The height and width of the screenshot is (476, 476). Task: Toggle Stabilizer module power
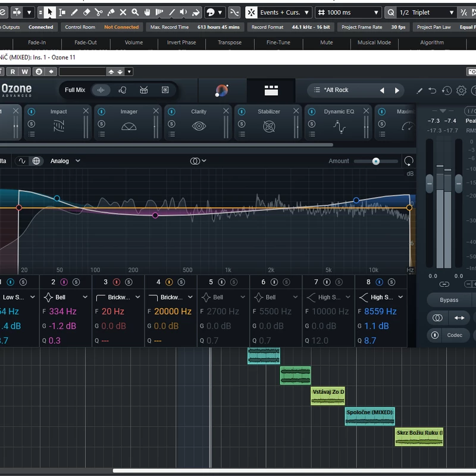click(242, 112)
